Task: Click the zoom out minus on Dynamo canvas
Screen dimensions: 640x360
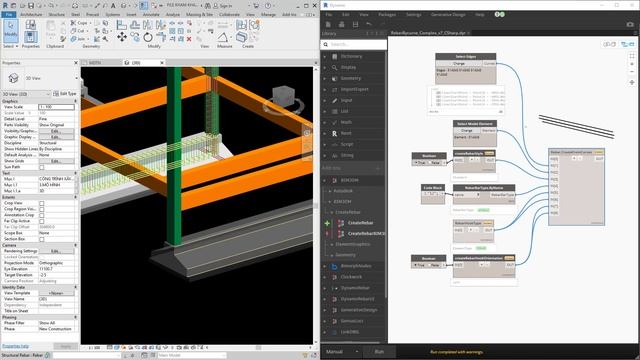Action: point(632,72)
